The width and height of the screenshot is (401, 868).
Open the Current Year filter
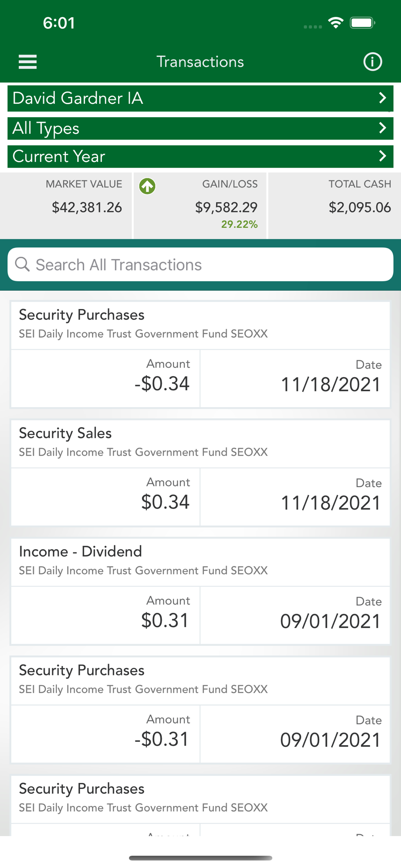pos(200,156)
